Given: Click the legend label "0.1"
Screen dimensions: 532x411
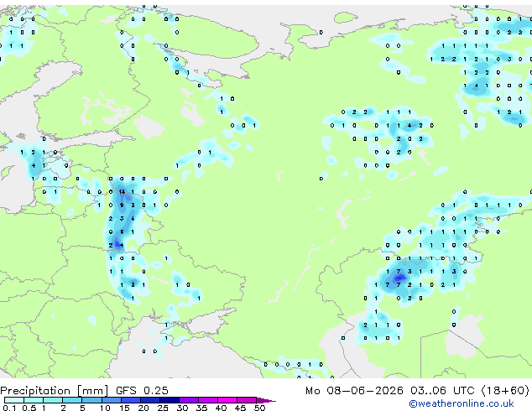Looking at the screenshot, I should (9, 408).
